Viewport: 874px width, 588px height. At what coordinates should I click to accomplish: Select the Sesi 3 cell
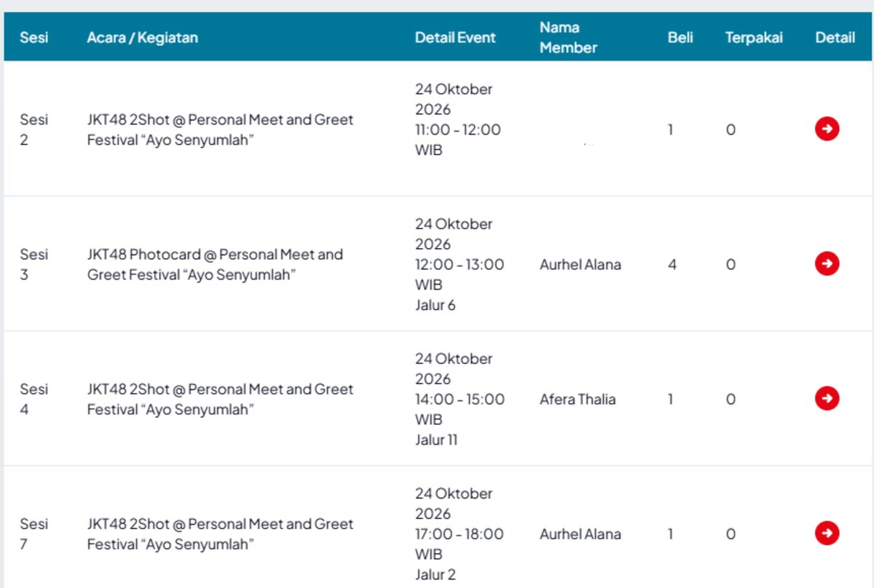[34, 264]
